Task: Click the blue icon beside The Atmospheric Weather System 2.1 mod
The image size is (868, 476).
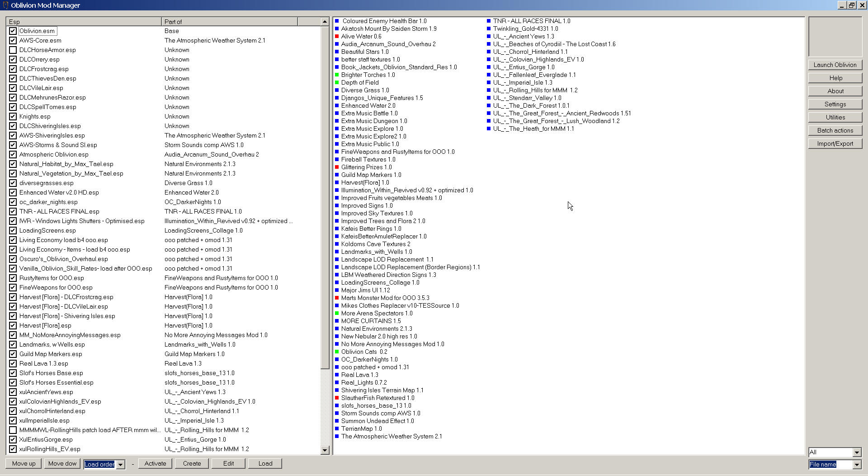Action: (337, 436)
